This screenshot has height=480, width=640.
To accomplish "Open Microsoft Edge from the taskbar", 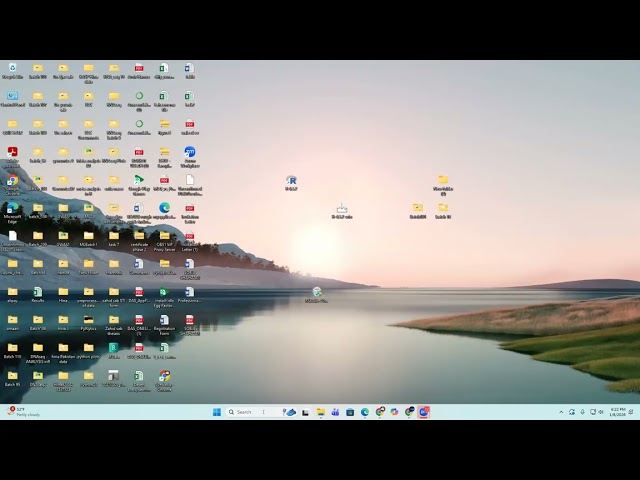I will (x=364, y=411).
